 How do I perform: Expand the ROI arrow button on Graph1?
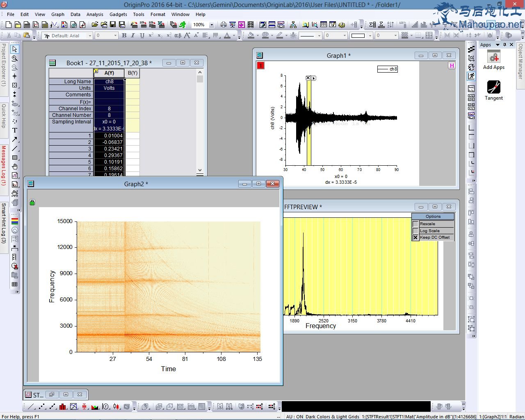click(314, 78)
